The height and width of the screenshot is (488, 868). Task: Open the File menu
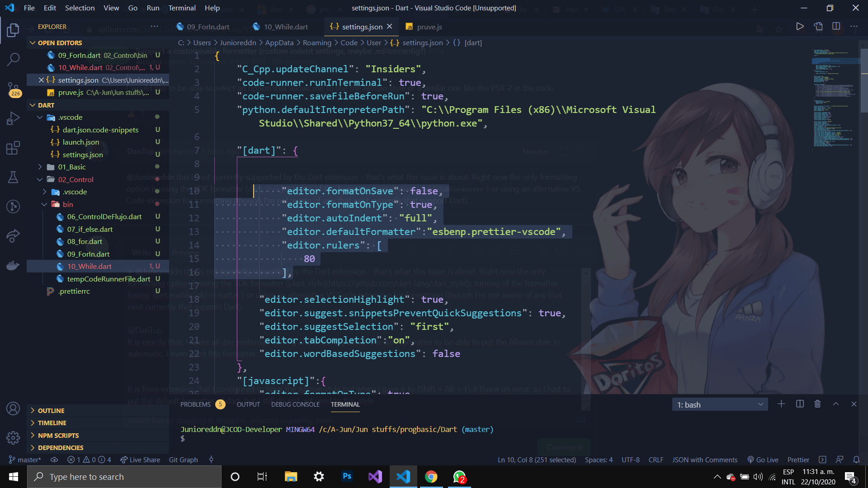click(x=29, y=8)
